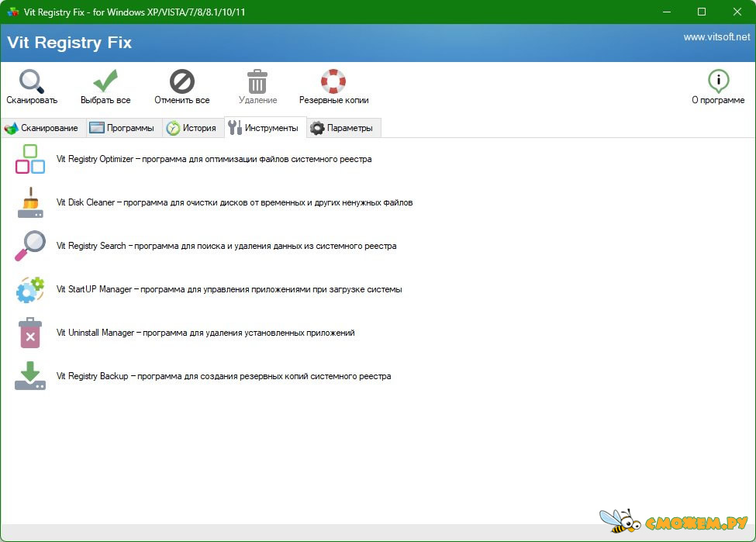This screenshot has height=542, width=756.
Task: Launch Vit Registry Backup via its download icon
Action: coord(30,375)
